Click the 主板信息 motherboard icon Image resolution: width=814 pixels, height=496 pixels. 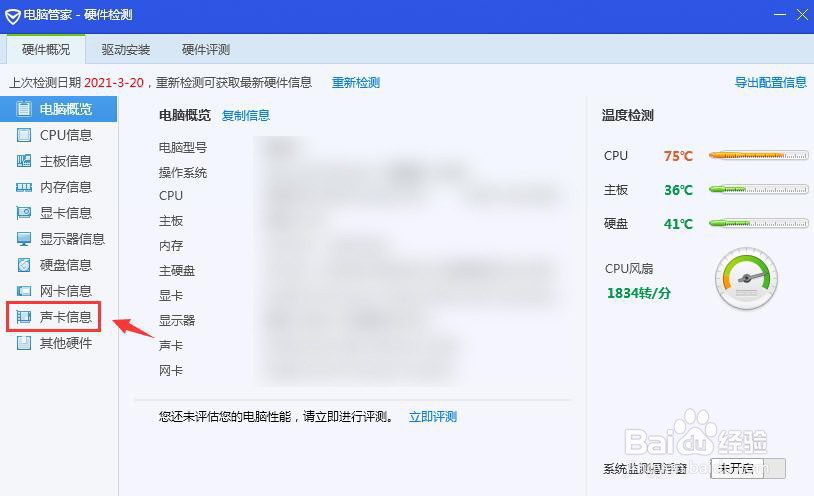pos(23,161)
